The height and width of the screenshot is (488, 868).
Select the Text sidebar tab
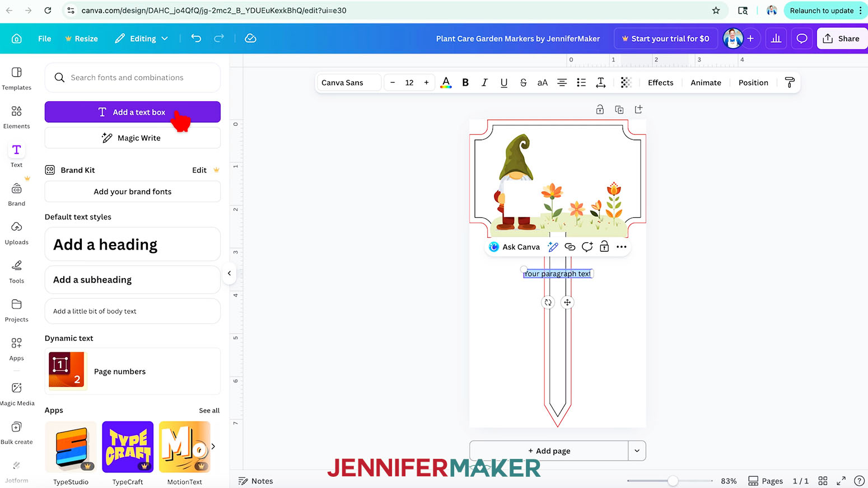point(17,156)
